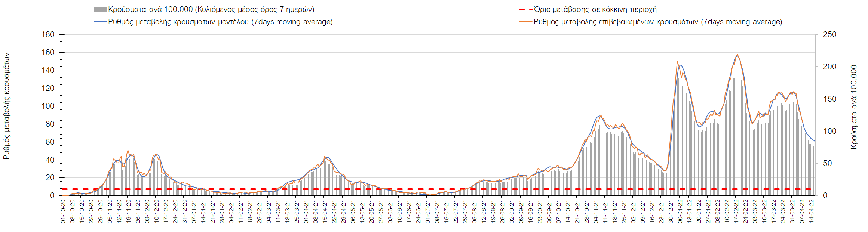Screen dimensions: 868x232
Task: Click the blue line legend swatch
Action: pyautogui.click(x=100, y=22)
